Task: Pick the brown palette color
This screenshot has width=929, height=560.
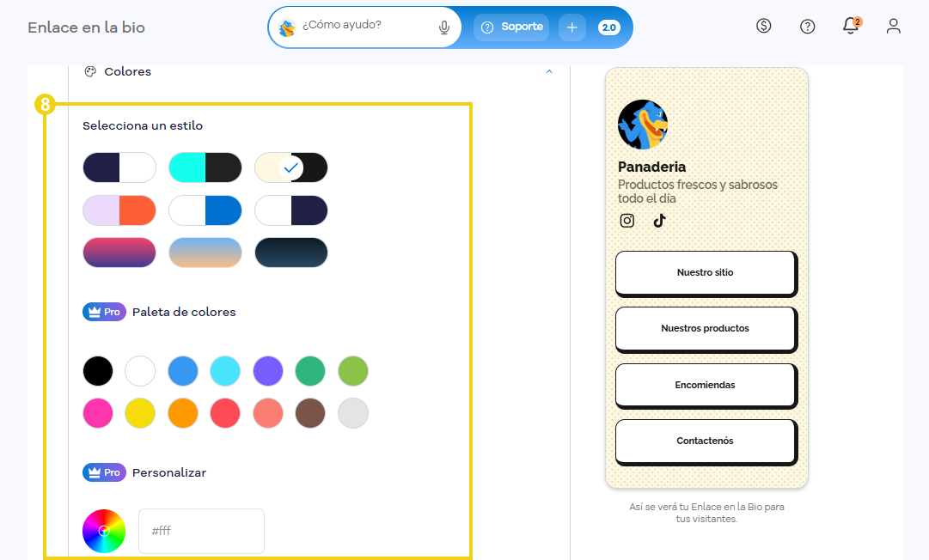Action: (x=310, y=413)
